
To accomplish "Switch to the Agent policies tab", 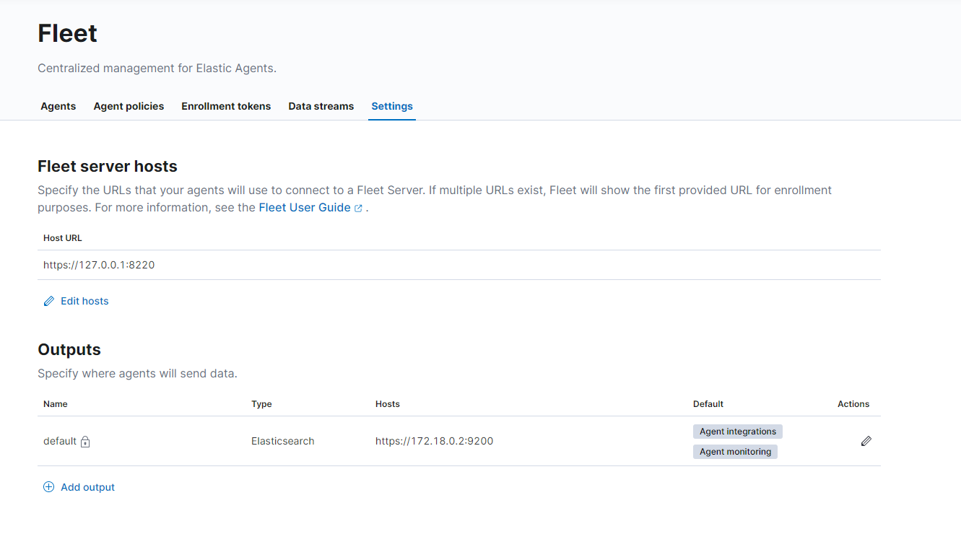I will click(129, 106).
